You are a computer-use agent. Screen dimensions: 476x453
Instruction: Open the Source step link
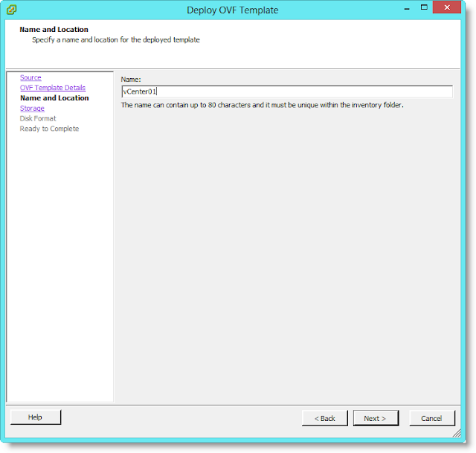point(30,77)
